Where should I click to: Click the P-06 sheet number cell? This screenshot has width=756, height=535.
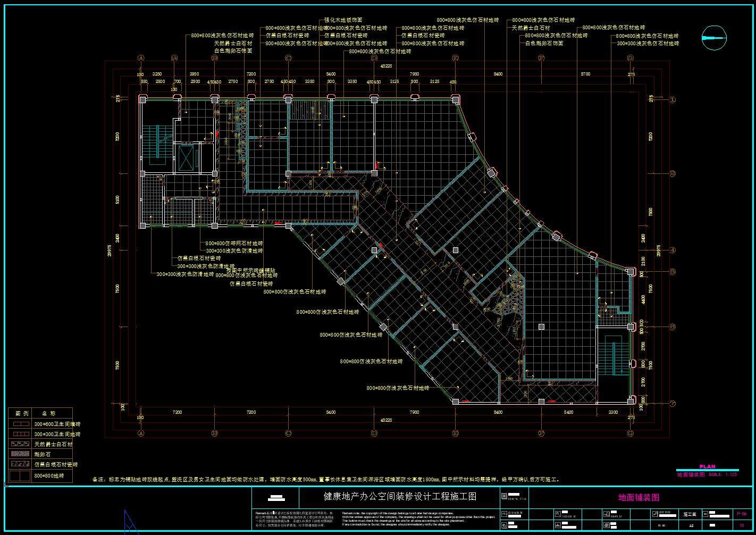pos(742,514)
